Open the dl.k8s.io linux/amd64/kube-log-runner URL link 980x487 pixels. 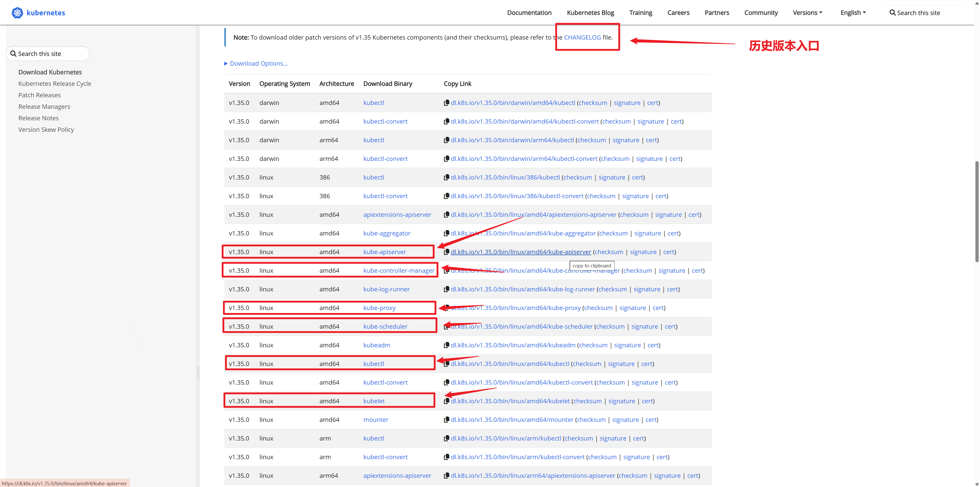click(x=523, y=289)
